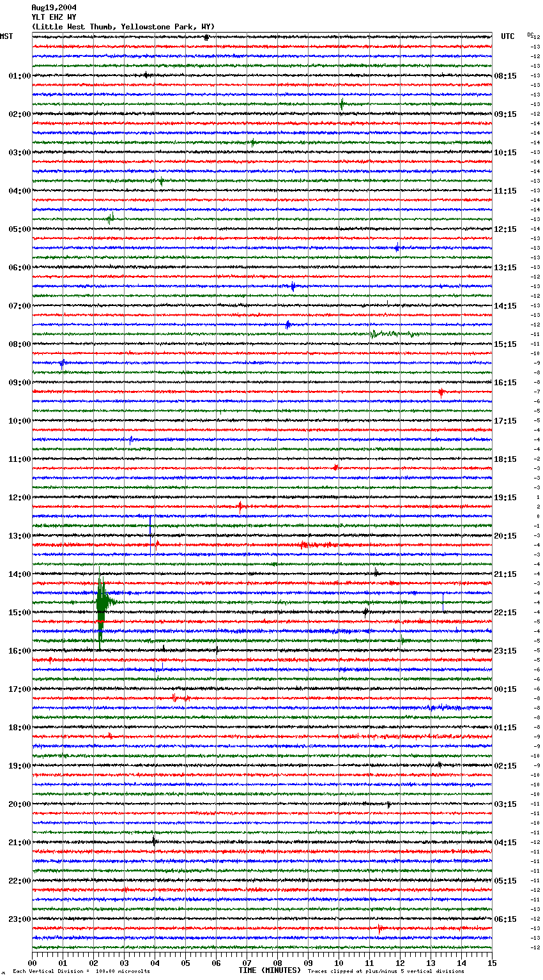This screenshot has width=543, height=980.
Task: Select the 09:00 MST time label
Action: coord(20,383)
